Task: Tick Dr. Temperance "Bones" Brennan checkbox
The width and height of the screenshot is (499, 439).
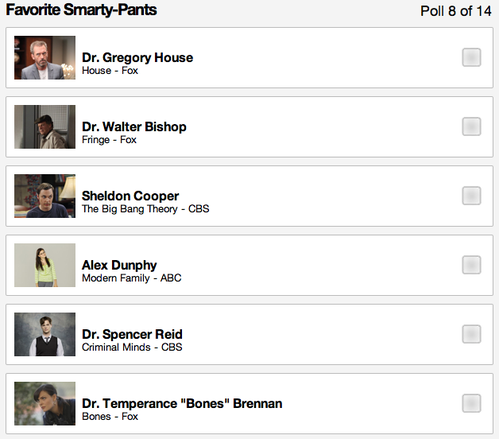Action: pos(471,403)
